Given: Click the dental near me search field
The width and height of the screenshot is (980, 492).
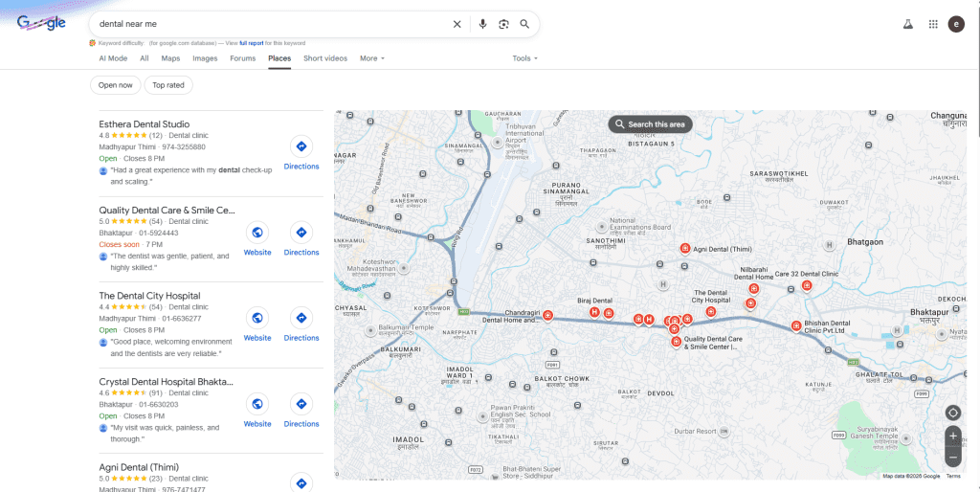Looking at the screenshot, I should pyautogui.click(x=268, y=24).
